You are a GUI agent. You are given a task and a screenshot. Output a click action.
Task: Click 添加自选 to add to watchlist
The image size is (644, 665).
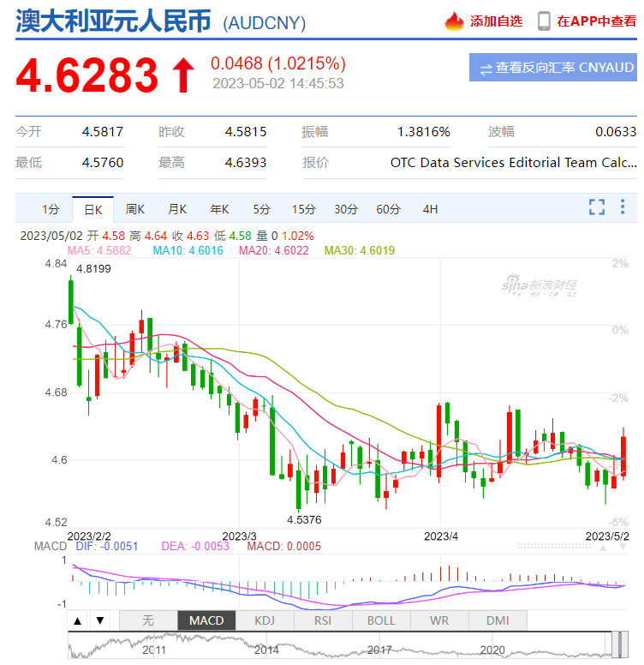point(496,21)
